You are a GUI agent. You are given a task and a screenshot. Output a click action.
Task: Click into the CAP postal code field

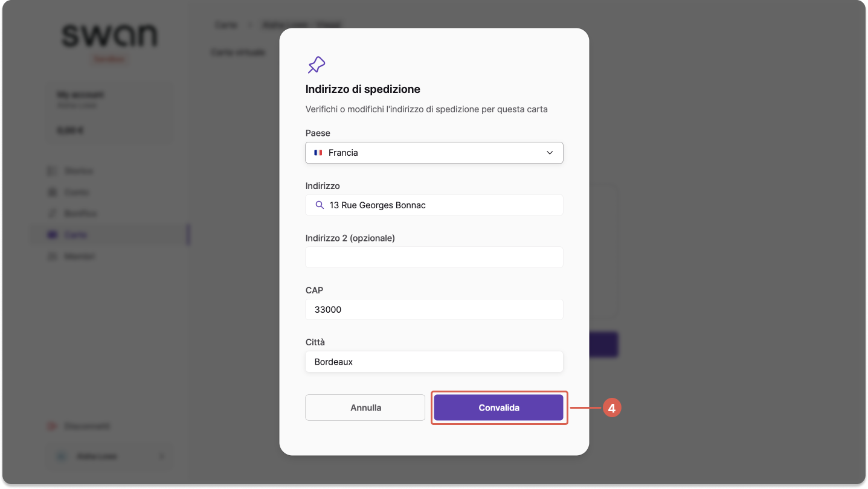pyautogui.click(x=434, y=310)
